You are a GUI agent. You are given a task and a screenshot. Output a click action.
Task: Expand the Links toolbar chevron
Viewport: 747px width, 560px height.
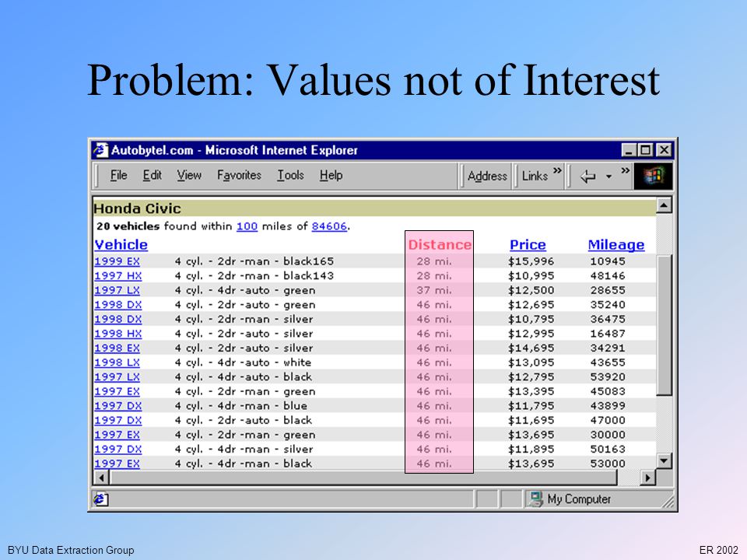click(557, 170)
